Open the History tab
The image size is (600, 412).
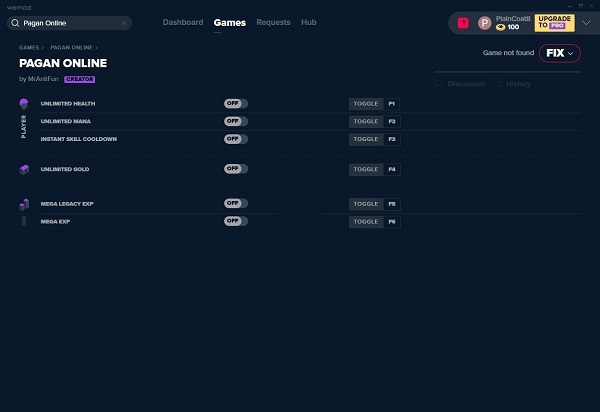[x=518, y=84]
